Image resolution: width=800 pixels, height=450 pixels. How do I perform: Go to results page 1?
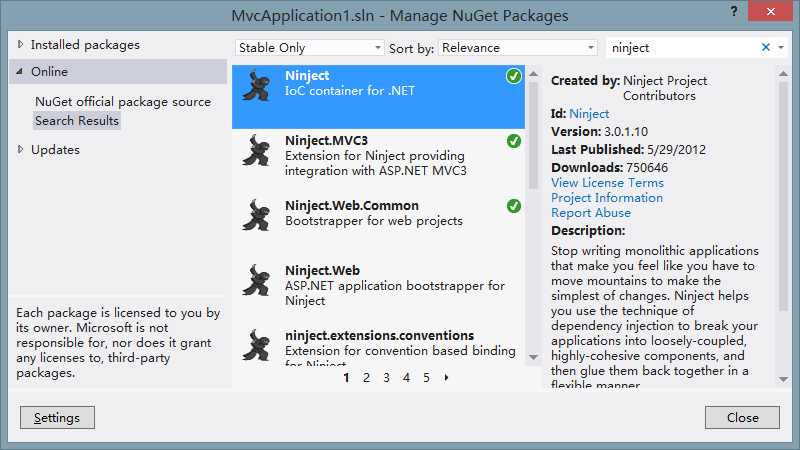[x=346, y=378]
